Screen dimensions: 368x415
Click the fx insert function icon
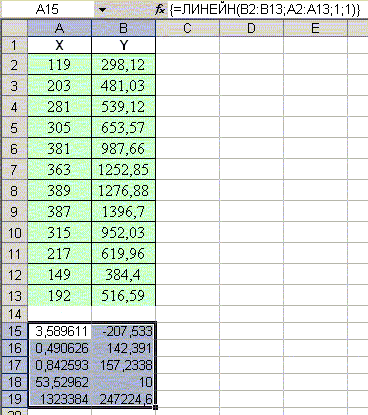tap(160, 10)
